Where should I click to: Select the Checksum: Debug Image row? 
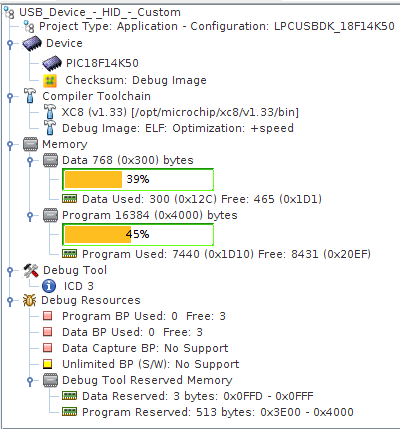pyautogui.click(x=136, y=80)
